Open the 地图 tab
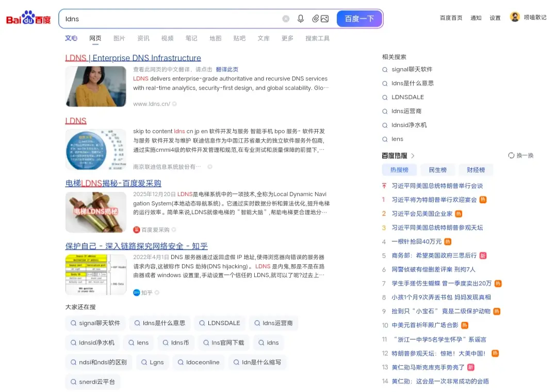Viewport: 557px width, 392px height. tap(215, 38)
